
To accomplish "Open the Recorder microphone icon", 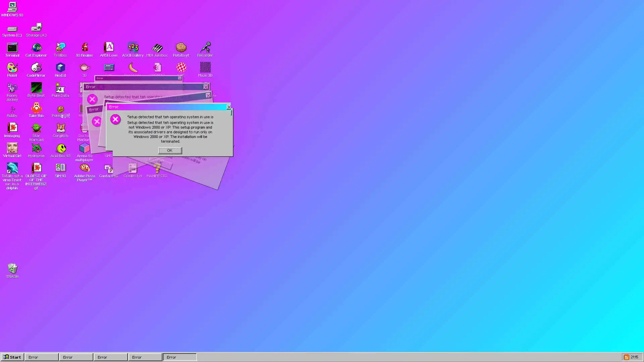I will [x=205, y=48].
